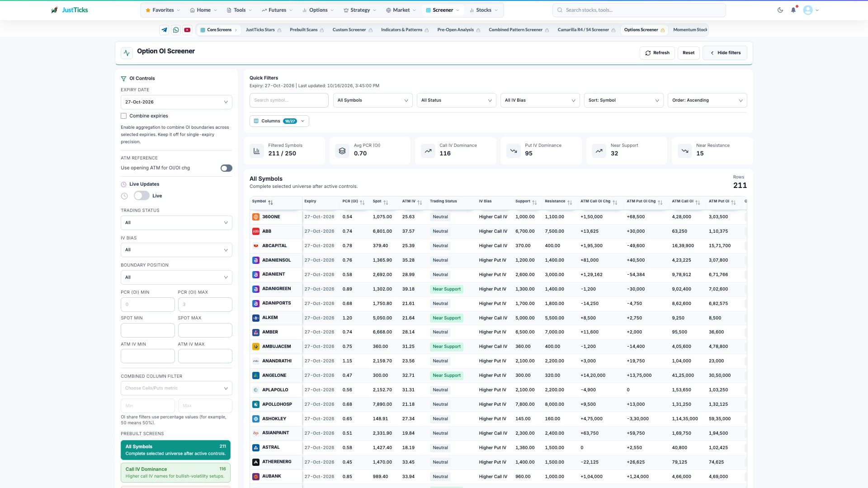Screen dimensions: 868x488
Task: Open user profile avatar
Action: tap(808, 10)
